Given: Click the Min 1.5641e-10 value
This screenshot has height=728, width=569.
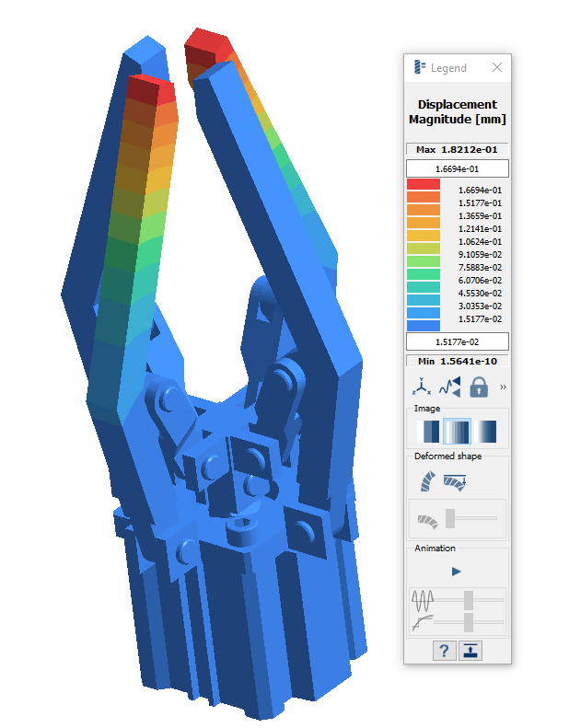Looking at the screenshot, I should coord(458,361).
